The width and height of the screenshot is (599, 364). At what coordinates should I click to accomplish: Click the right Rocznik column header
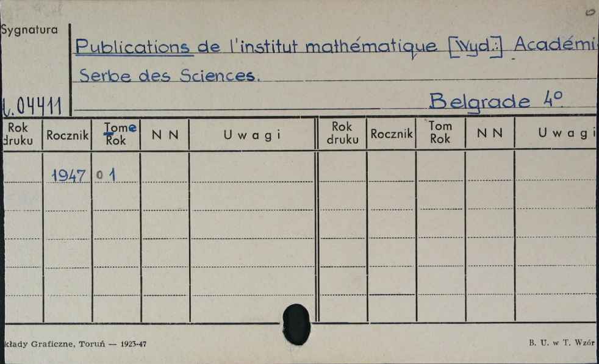click(x=391, y=134)
